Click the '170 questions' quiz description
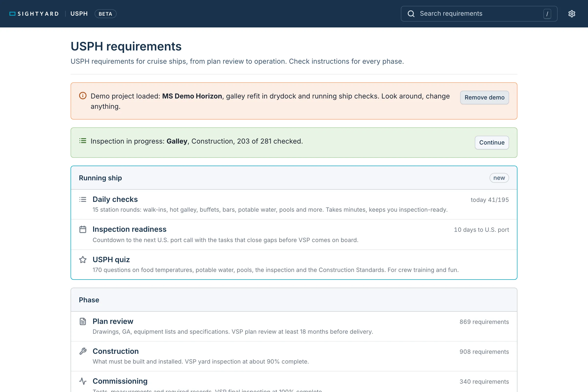588x392 pixels. (275, 270)
